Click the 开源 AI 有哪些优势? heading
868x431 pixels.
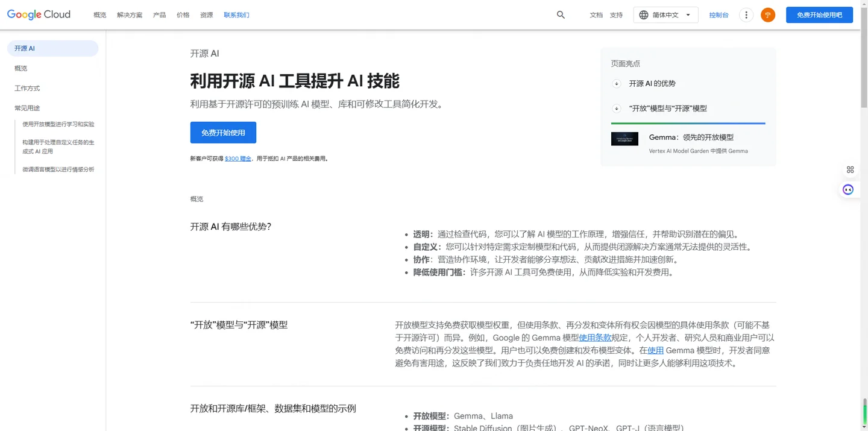coord(231,227)
